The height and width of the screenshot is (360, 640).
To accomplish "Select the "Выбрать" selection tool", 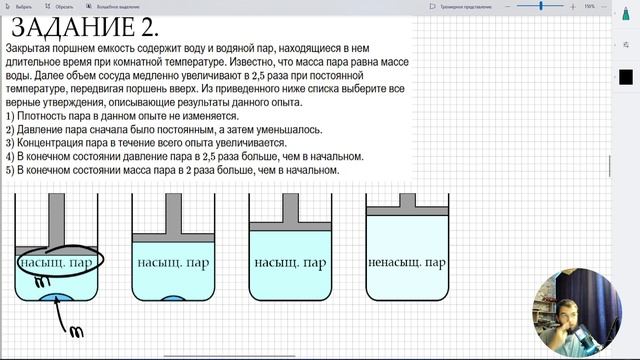I will 18,7.
